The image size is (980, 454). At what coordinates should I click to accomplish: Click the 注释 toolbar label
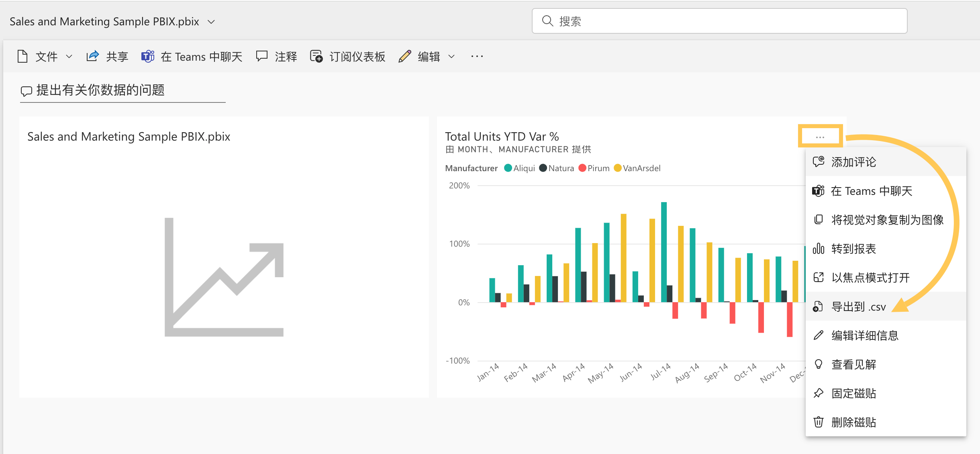tap(286, 57)
